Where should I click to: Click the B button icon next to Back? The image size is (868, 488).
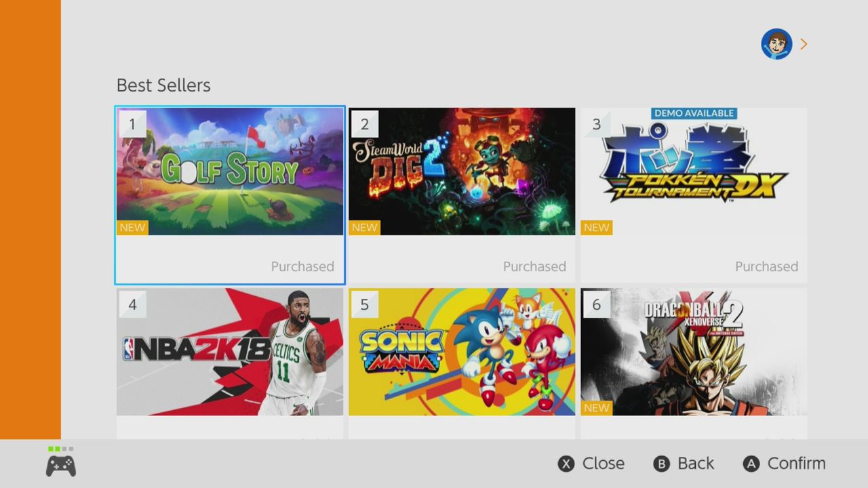click(x=662, y=464)
